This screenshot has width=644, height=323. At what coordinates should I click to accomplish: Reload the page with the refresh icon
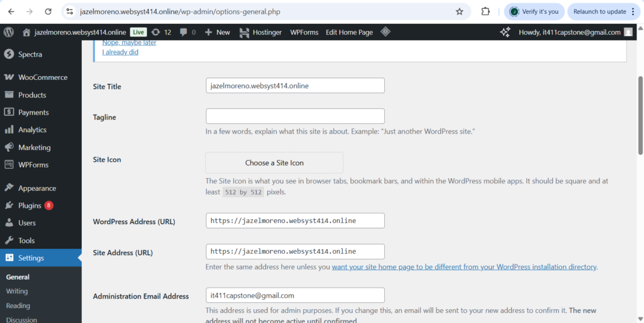[48, 11]
